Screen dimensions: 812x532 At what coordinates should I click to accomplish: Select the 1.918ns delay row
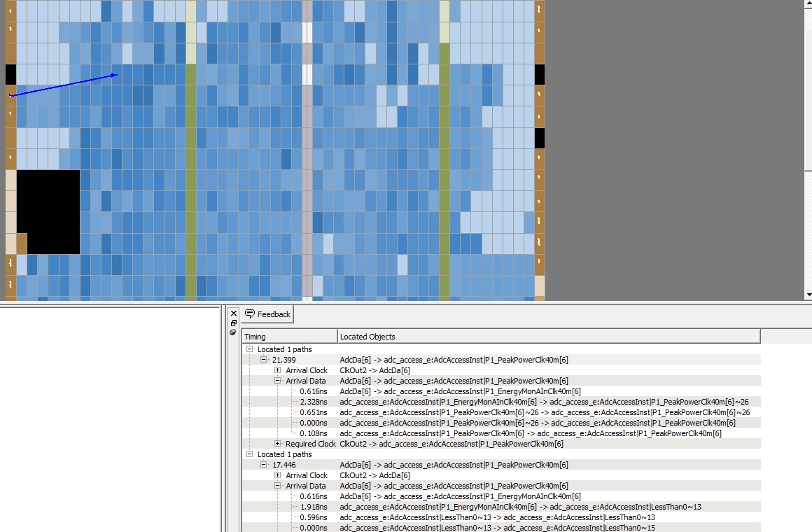314,507
